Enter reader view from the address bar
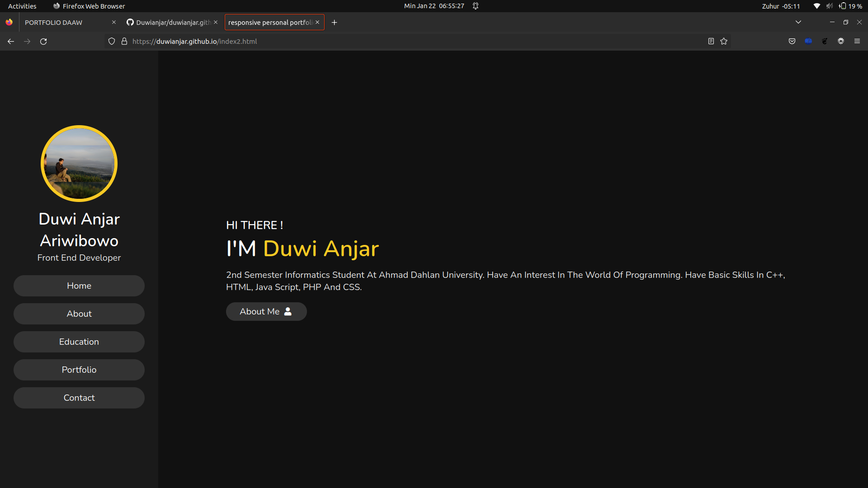The height and width of the screenshot is (488, 868). 711,41
